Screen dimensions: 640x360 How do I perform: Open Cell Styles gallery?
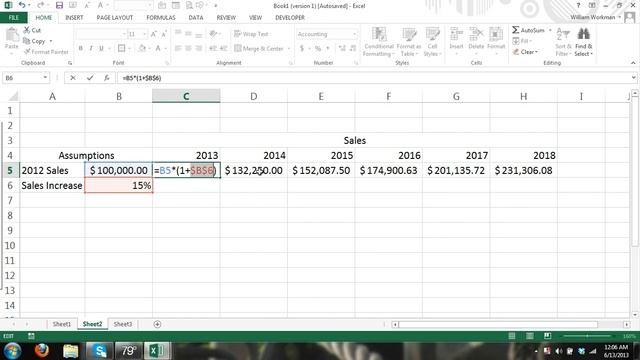tap(432, 42)
